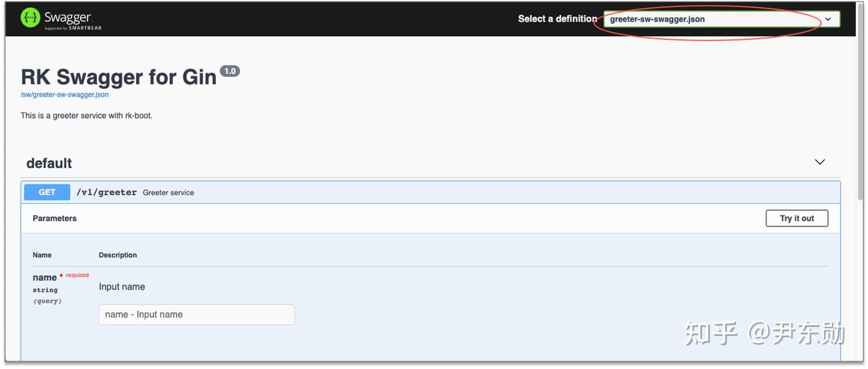Click the red required marker label
Viewport: 868px width, 369px height.
tap(77, 276)
